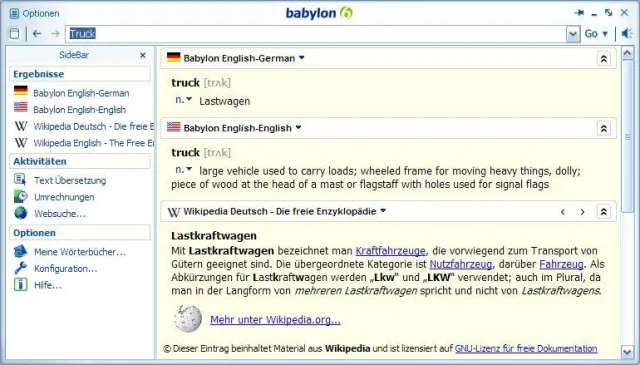Click the Wikipedia Deutsch W icon in the sidebar
This screenshot has height=365, width=640.
point(21,126)
